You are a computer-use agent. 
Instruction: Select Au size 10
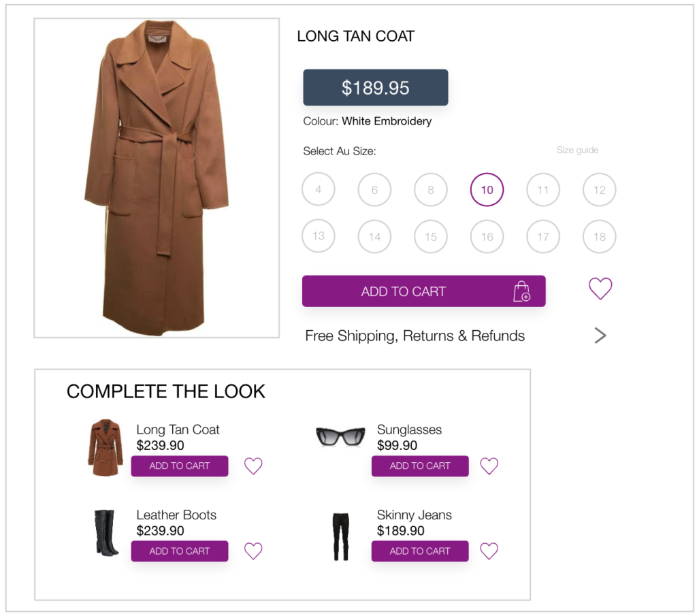[x=487, y=190]
